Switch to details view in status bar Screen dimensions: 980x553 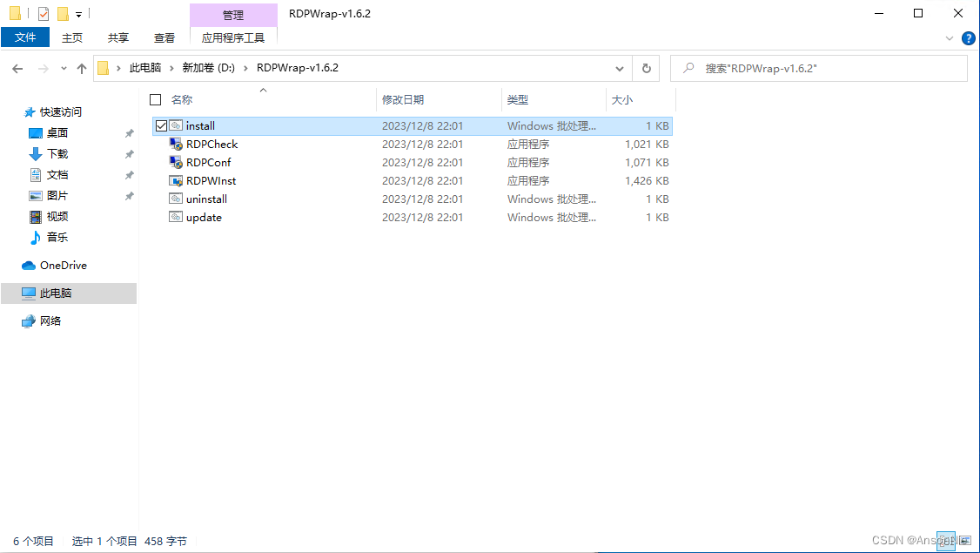point(946,541)
